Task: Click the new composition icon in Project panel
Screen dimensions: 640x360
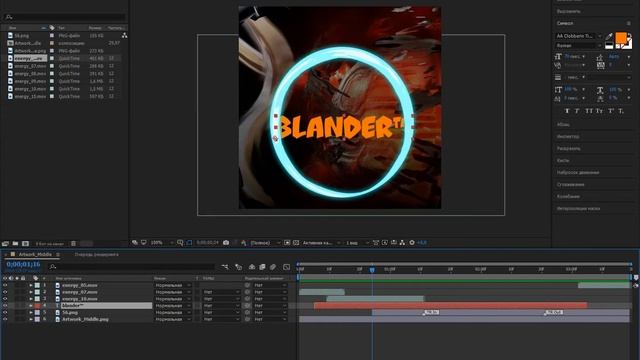Action: point(25,243)
